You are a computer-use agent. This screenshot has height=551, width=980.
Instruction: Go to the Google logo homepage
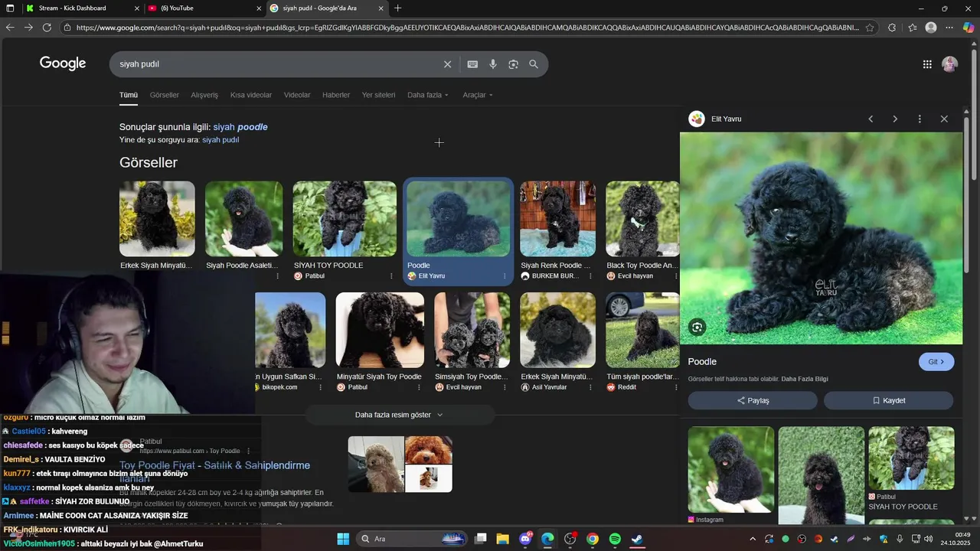tap(63, 64)
